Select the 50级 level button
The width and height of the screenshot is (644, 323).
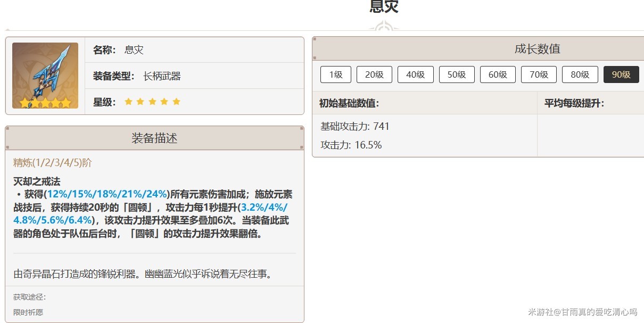457,74
